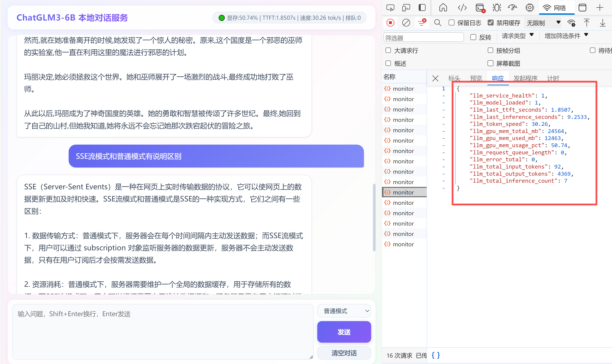Image resolution: width=612 pixels, height=364 pixels.
Task: Open the Performance gauge icon
Action: (513, 8)
